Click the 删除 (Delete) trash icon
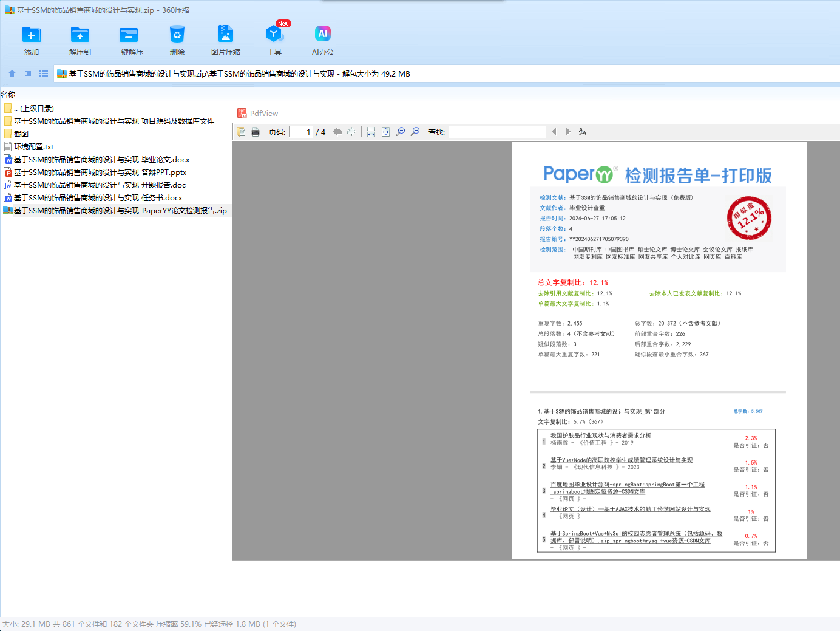The image size is (840, 631). coord(177,35)
